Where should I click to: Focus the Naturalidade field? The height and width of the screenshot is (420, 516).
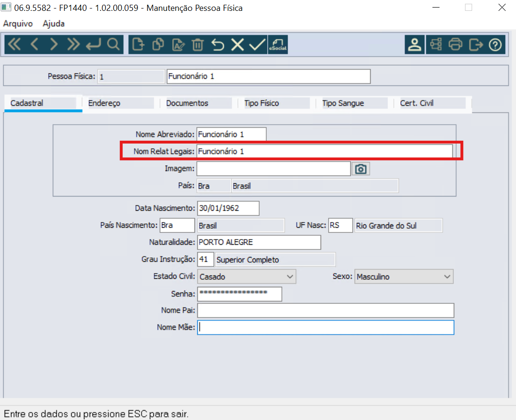259,242
